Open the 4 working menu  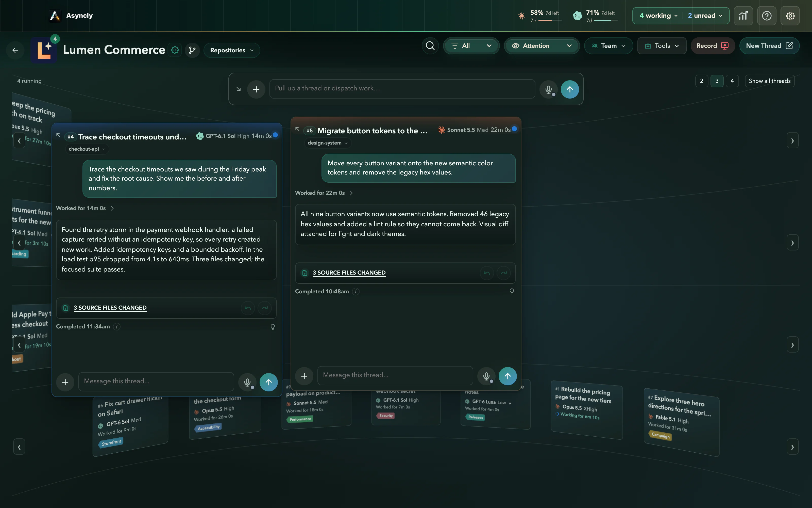pos(658,16)
